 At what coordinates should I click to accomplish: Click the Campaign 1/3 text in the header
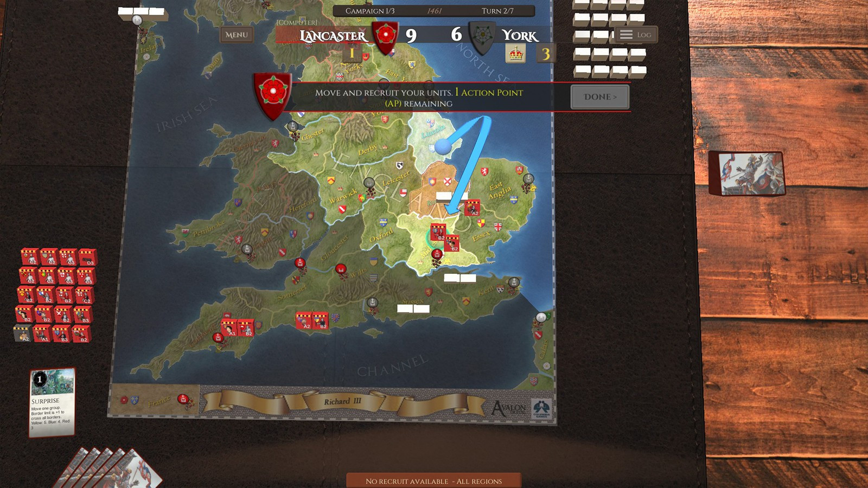click(x=369, y=11)
